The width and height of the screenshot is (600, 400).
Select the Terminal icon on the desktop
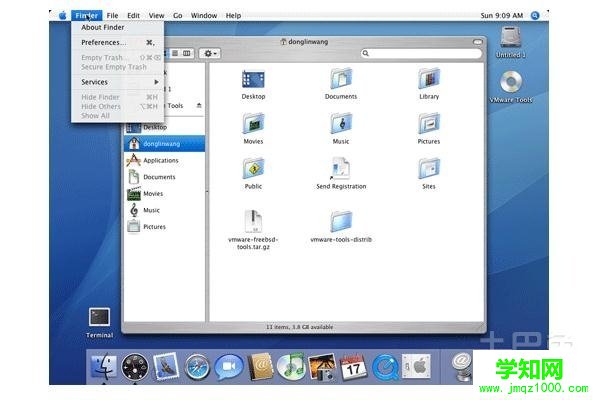[x=99, y=318]
